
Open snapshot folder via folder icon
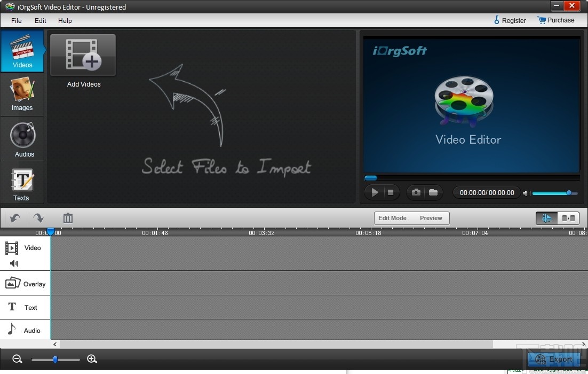coord(433,192)
